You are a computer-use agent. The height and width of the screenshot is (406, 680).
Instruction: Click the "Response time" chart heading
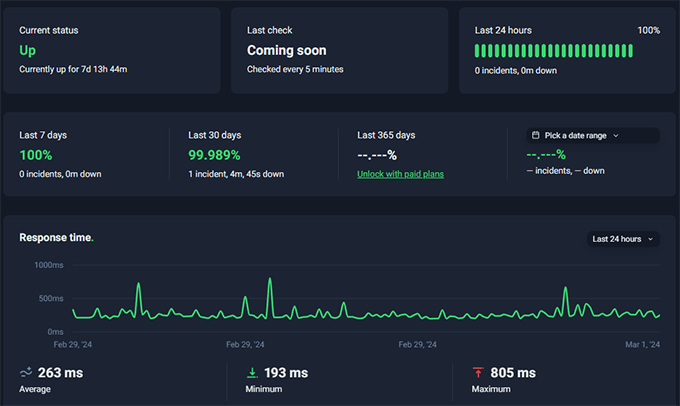coord(56,238)
